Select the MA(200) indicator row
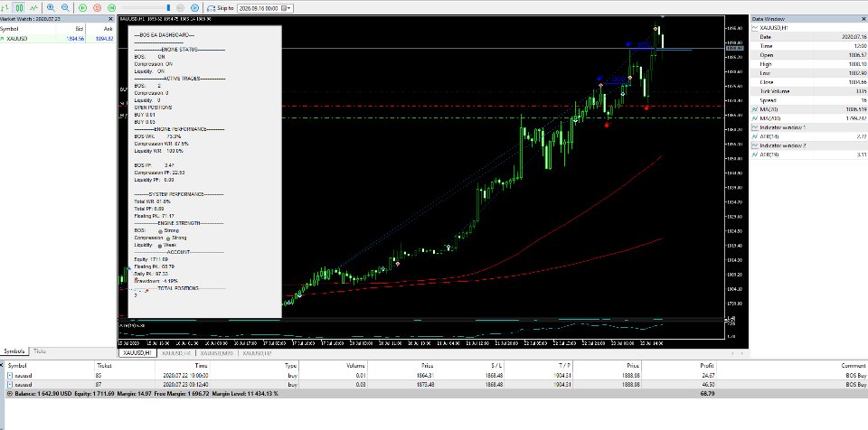The width and height of the screenshot is (868, 430). pos(808,118)
